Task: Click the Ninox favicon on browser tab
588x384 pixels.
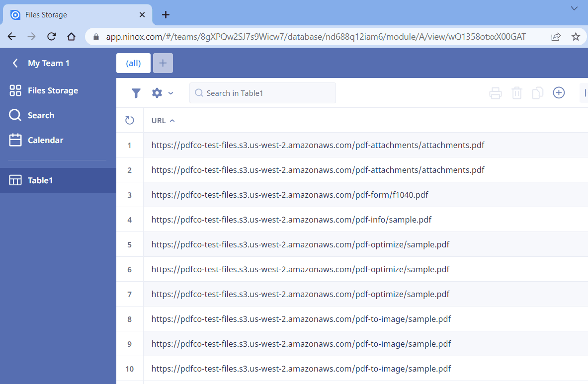Action: [x=15, y=14]
